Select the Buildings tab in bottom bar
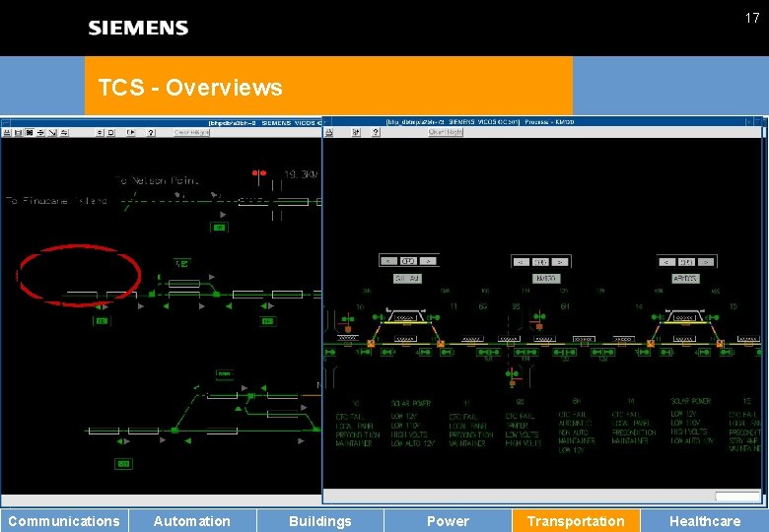This screenshot has width=769, height=532. (320, 521)
